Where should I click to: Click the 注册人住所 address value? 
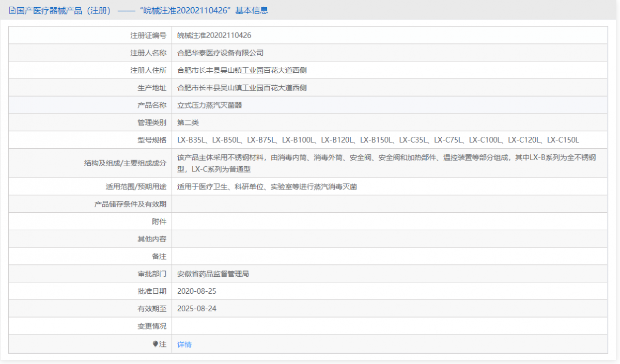(x=242, y=70)
